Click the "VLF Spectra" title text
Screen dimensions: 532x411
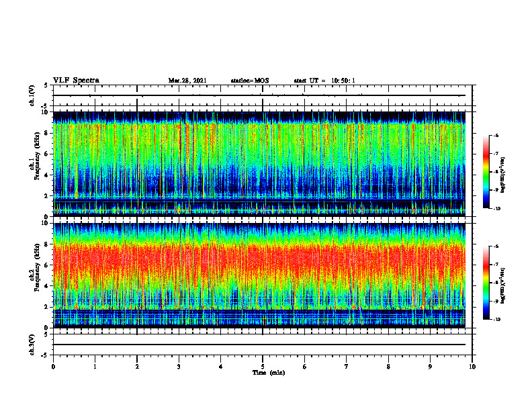pos(76,81)
